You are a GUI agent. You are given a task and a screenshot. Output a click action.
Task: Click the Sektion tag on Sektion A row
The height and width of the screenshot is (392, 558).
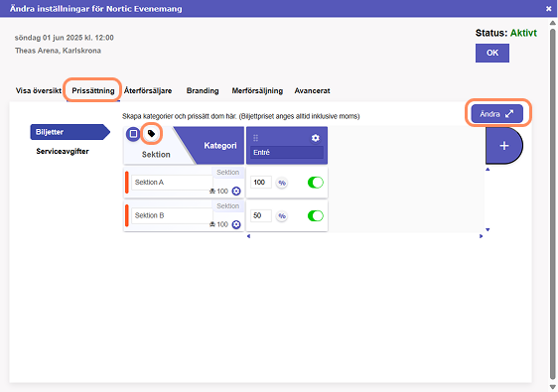(227, 172)
